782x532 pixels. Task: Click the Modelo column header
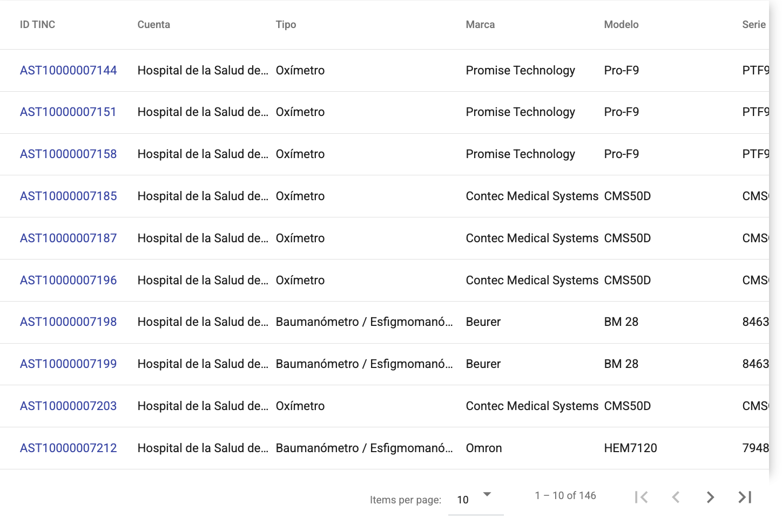pyautogui.click(x=621, y=24)
